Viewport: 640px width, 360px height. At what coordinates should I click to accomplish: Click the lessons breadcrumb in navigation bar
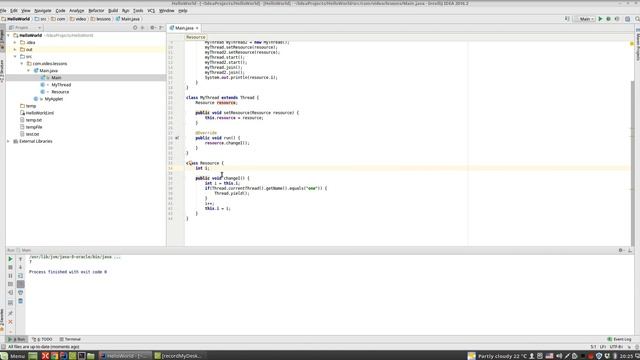(100, 19)
